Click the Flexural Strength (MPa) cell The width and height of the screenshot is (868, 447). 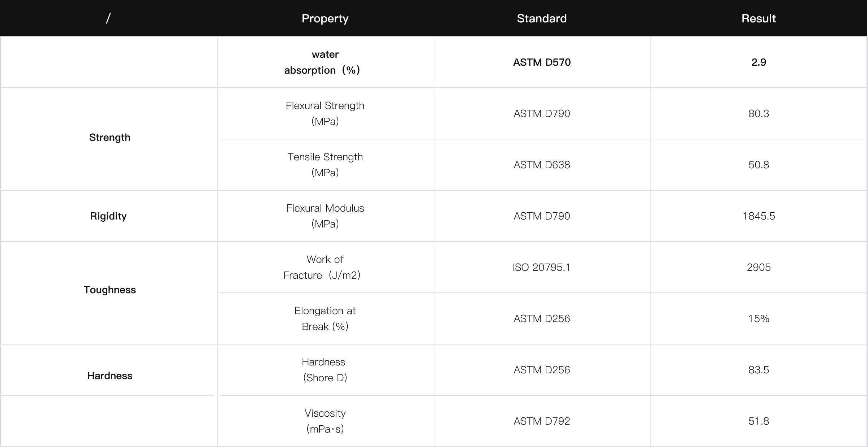click(325, 113)
